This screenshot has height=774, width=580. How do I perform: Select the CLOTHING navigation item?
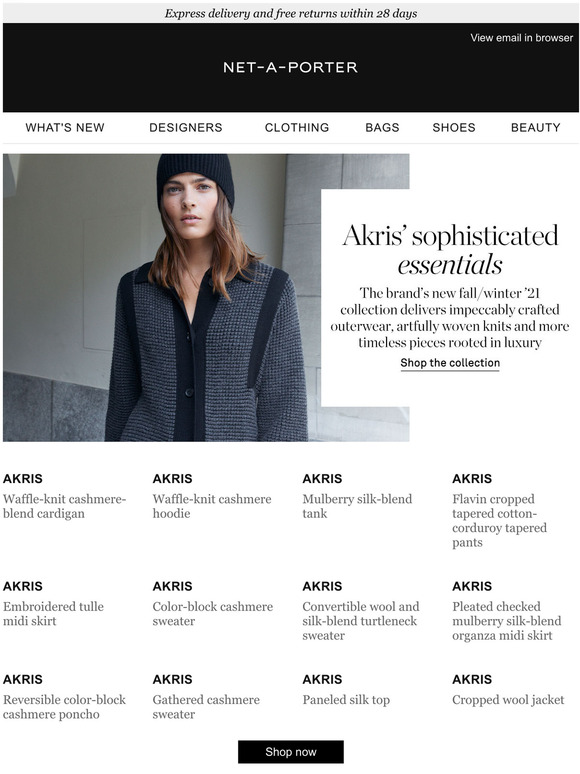297,127
